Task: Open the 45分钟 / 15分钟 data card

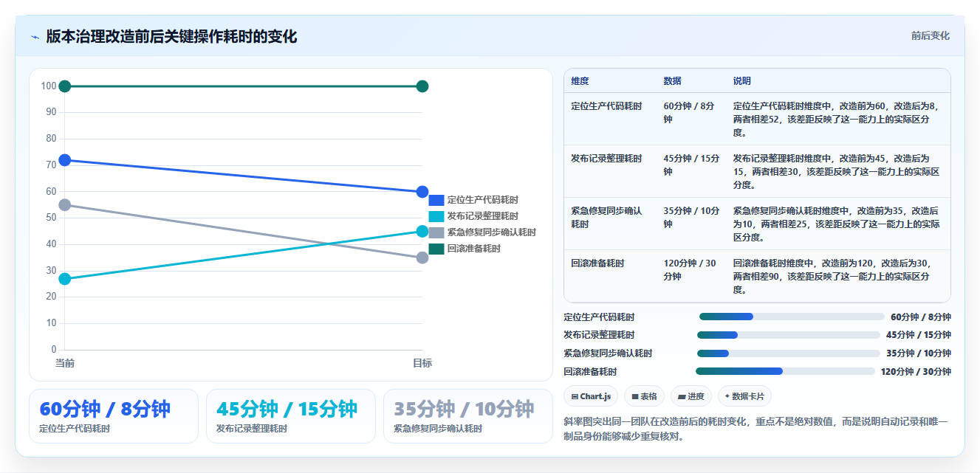Action: (291, 416)
